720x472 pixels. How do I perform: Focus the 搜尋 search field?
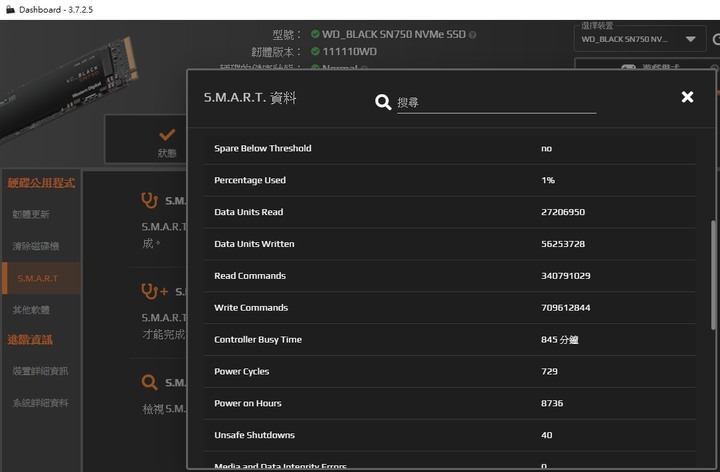point(496,103)
